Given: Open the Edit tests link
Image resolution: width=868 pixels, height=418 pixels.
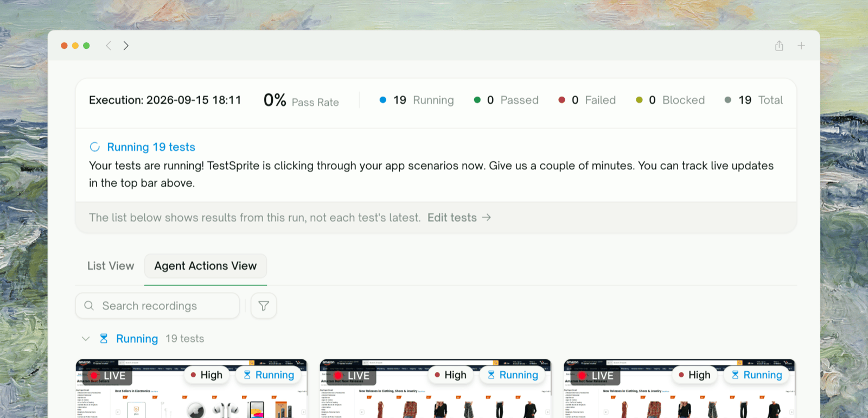Looking at the screenshot, I should tap(459, 218).
